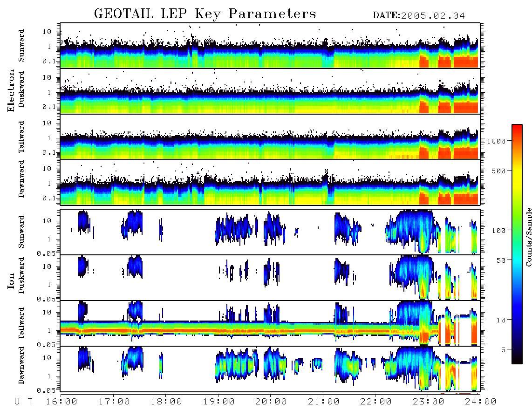532x410 pixels.
Task: Click the "Counts/Sample" color scale label
Action: pyautogui.click(x=528, y=237)
